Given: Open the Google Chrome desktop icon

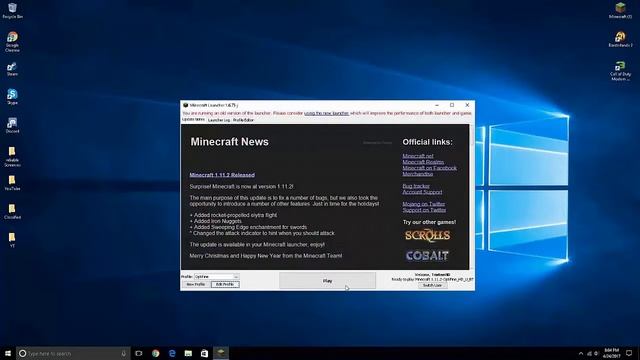Looking at the screenshot, I should [12, 42].
